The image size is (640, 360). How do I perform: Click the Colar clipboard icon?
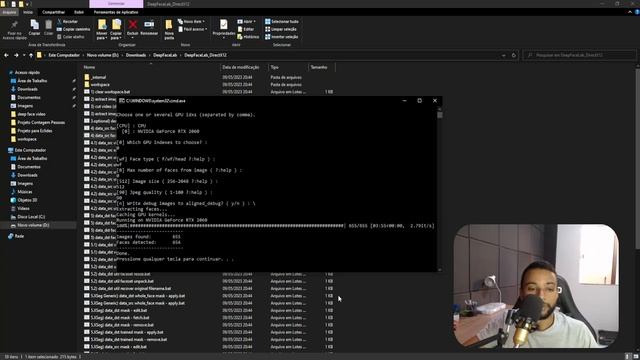click(x=49, y=25)
